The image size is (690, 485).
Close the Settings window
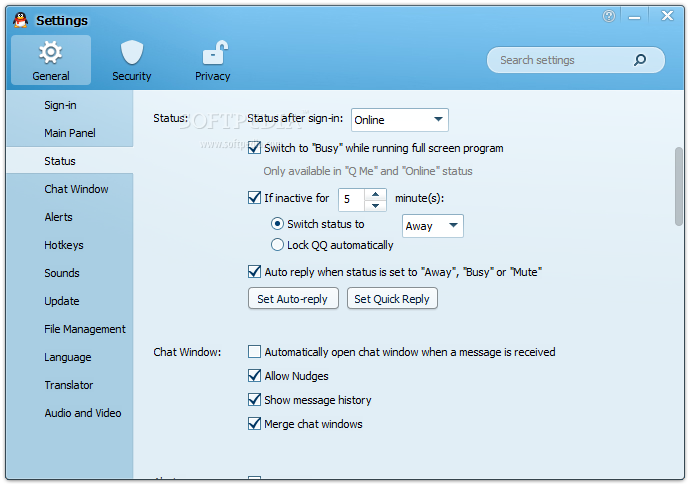click(x=668, y=16)
